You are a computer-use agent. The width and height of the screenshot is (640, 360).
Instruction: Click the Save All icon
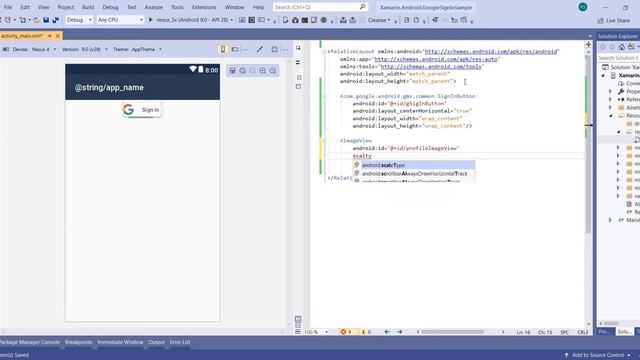coord(55,20)
